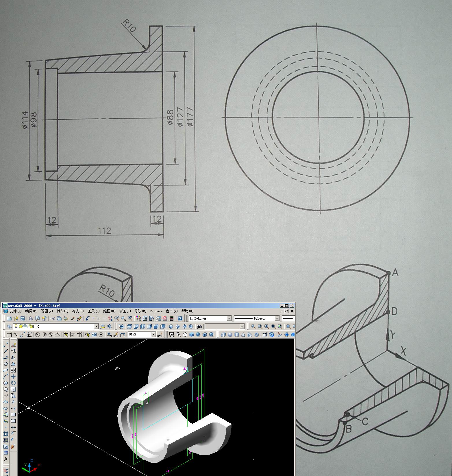
Task: Open the Express menu
Action: click(156, 311)
